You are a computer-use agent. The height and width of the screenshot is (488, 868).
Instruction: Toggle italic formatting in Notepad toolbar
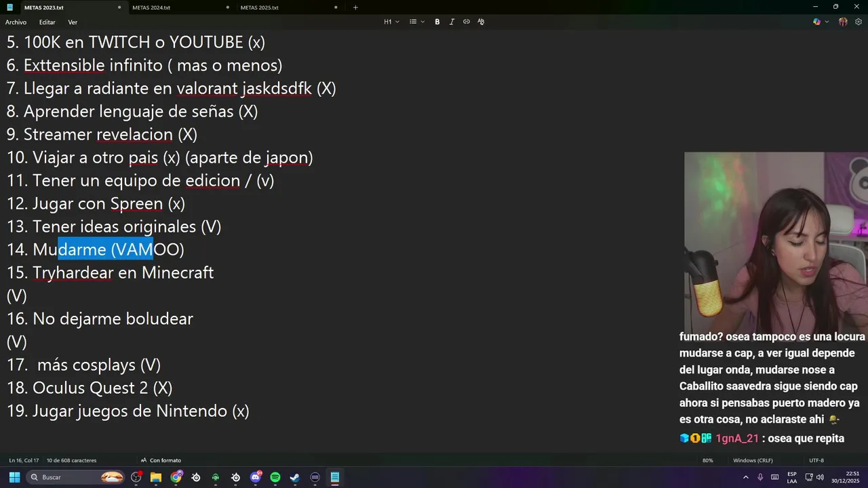[x=452, y=22]
